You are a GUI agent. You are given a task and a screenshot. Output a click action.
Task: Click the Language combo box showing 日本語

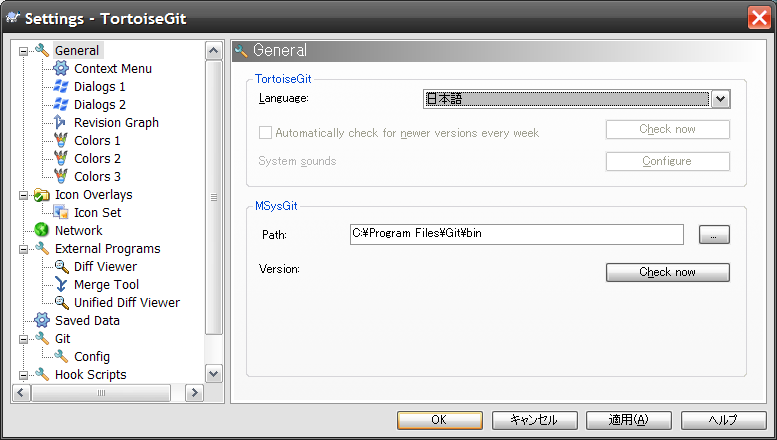(576, 99)
